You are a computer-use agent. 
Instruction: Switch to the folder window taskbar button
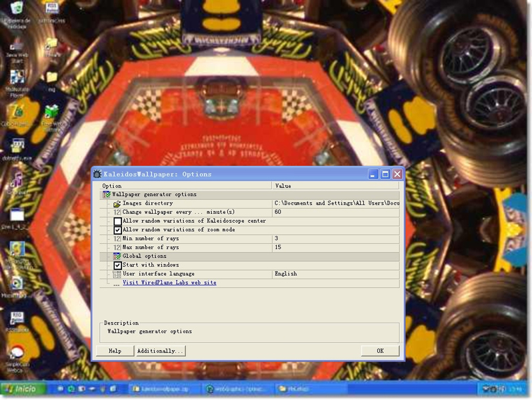311,389
